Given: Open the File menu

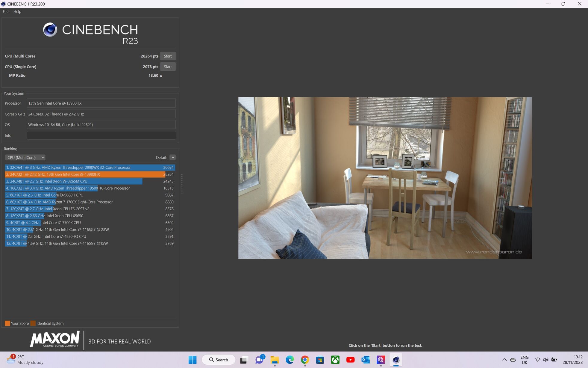Looking at the screenshot, I should click(x=5, y=11).
